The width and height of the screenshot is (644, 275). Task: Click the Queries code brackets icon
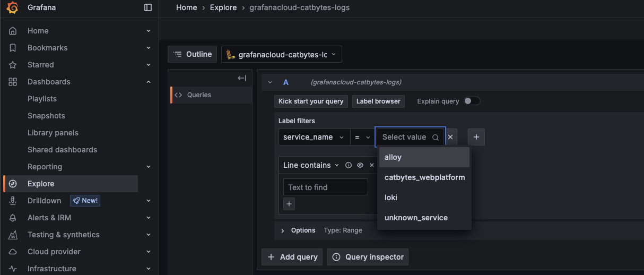pyautogui.click(x=179, y=95)
